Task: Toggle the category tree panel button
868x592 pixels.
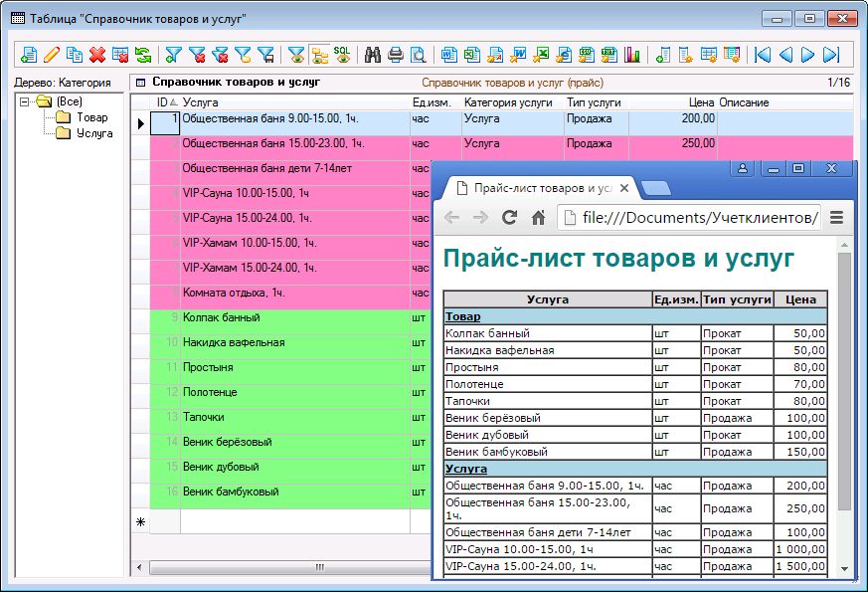Action: coord(319,55)
